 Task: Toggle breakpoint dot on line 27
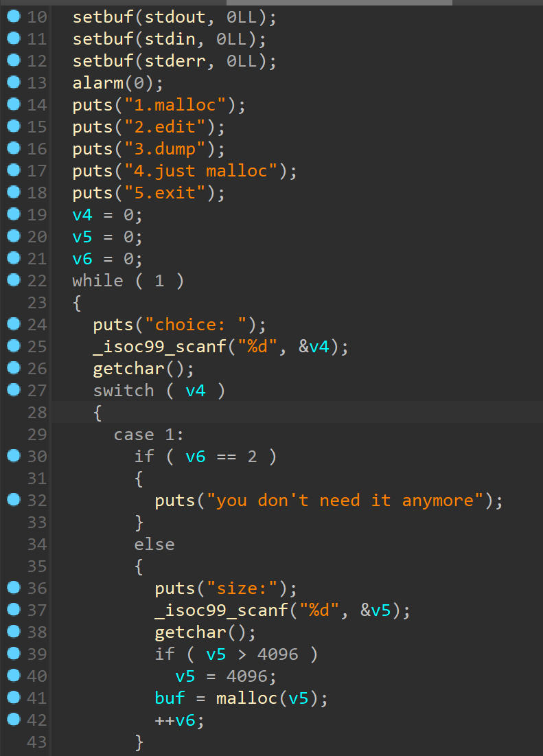(14, 389)
